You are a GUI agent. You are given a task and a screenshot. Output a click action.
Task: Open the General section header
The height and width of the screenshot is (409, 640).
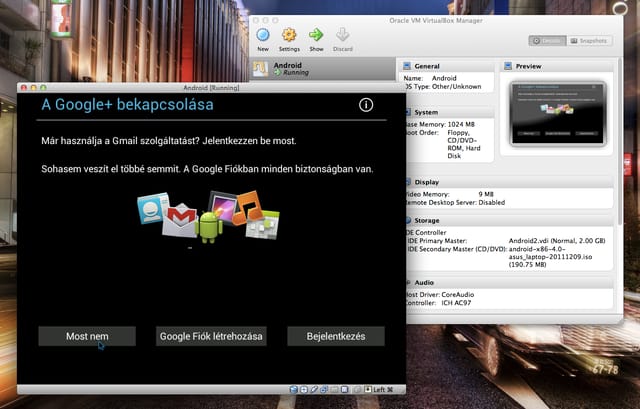[x=447, y=66]
